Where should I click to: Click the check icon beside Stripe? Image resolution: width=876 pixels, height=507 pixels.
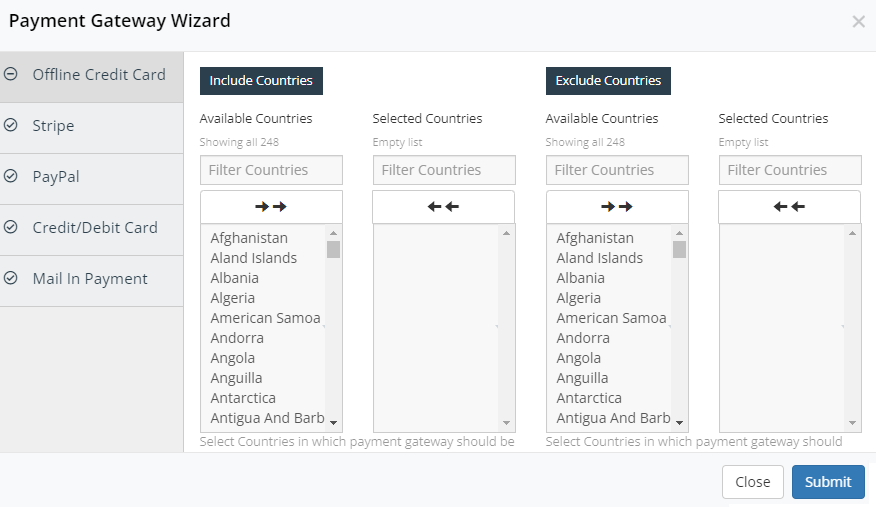pos(11,126)
